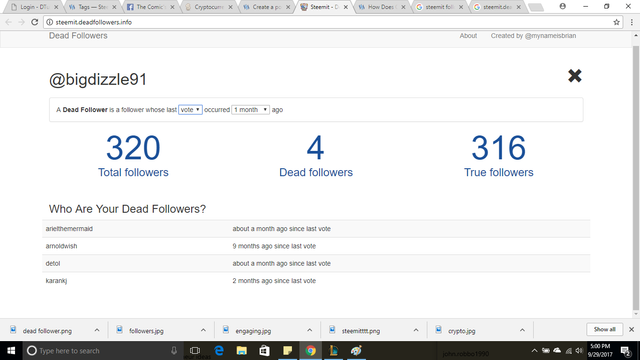The height and width of the screenshot is (360, 640).
Task: Close the active Steemit Dead Followers tab
Action: pos(346,7)
